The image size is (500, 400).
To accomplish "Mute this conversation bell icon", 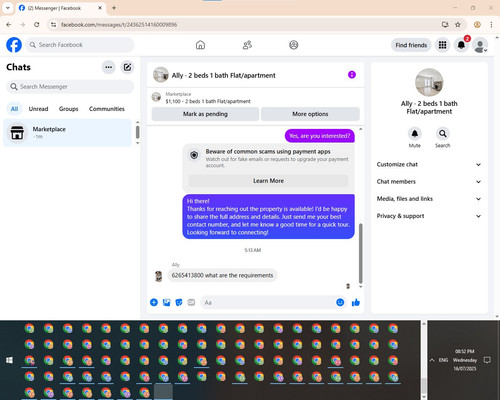I will pos(415,134).
